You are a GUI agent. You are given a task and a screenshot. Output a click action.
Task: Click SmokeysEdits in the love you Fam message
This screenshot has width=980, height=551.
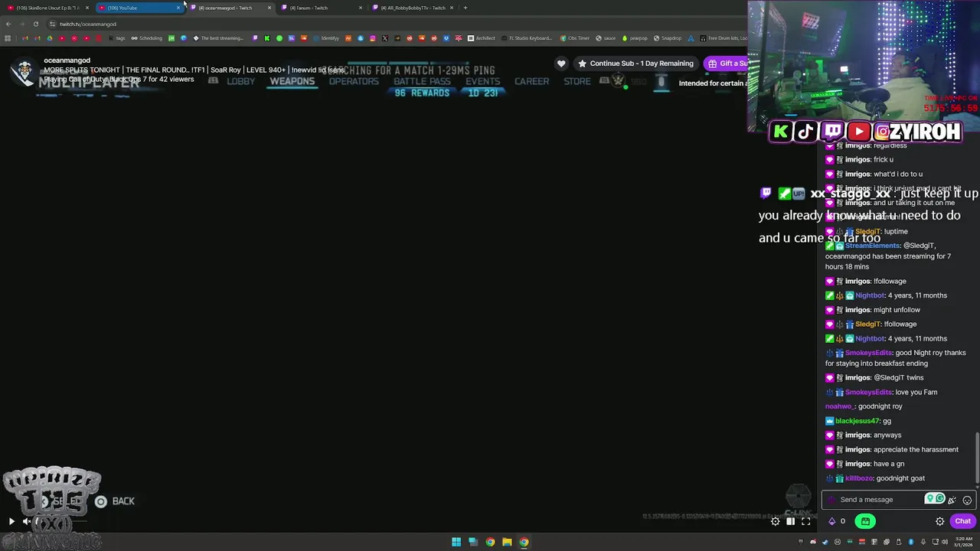pos(868,392)
